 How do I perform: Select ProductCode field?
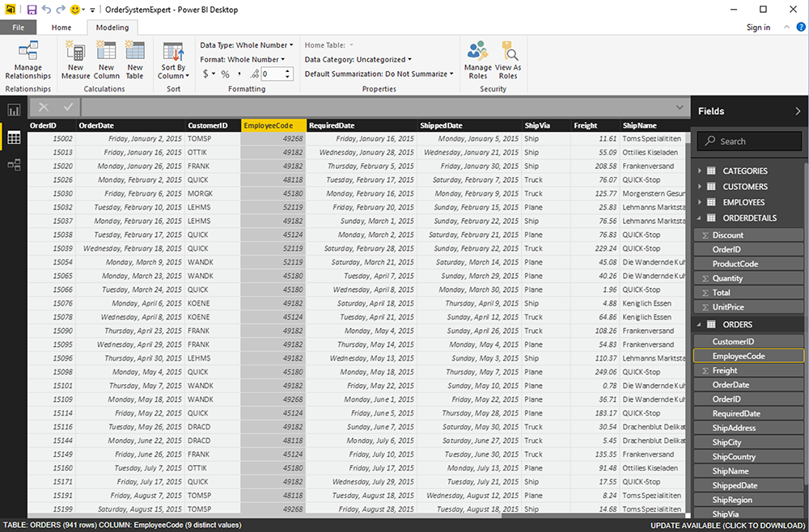coord(748,264)
